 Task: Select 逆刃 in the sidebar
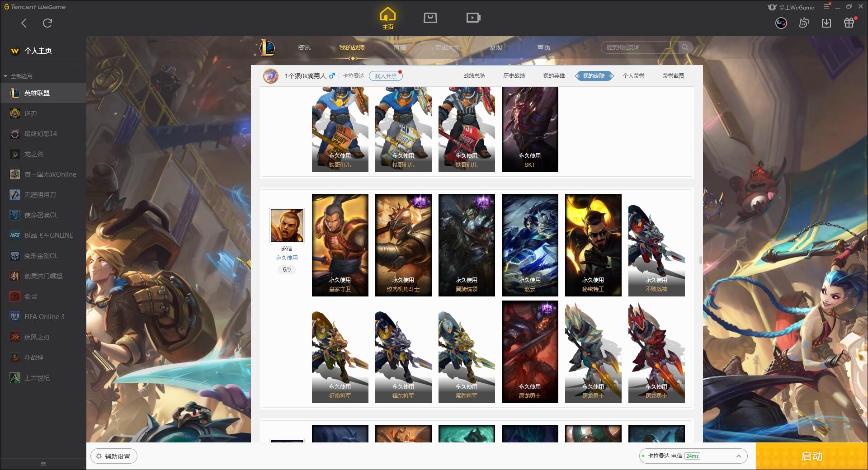point(43,113)
